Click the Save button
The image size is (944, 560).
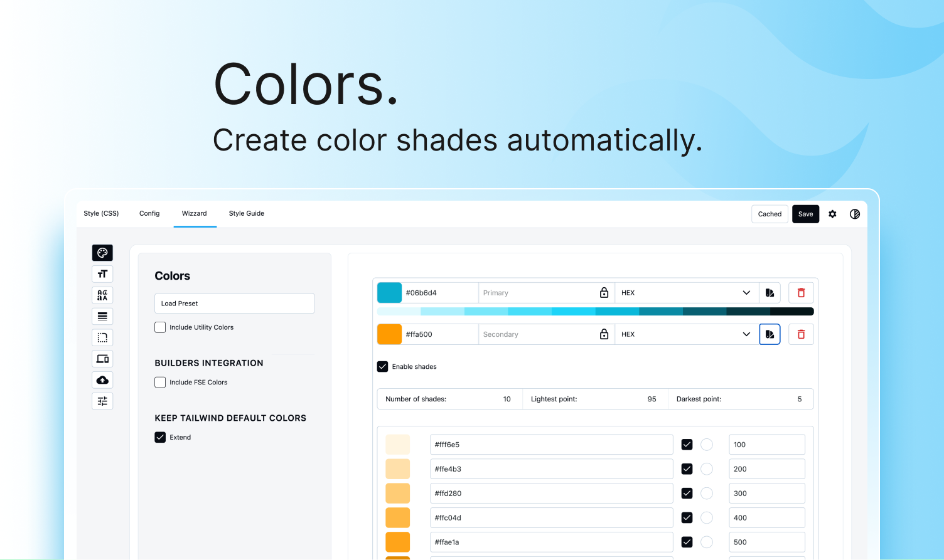[805, 214]
